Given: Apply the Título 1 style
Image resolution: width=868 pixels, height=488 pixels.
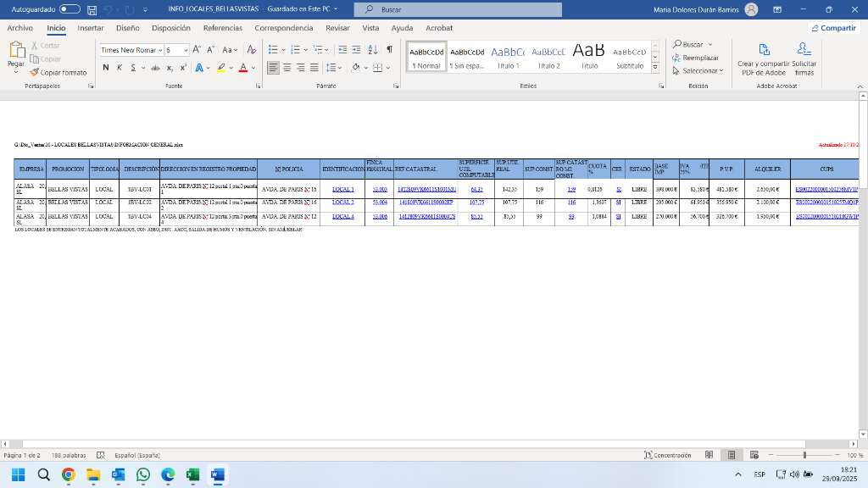Looking at the screenshot, I should click(x=508, y=57).
